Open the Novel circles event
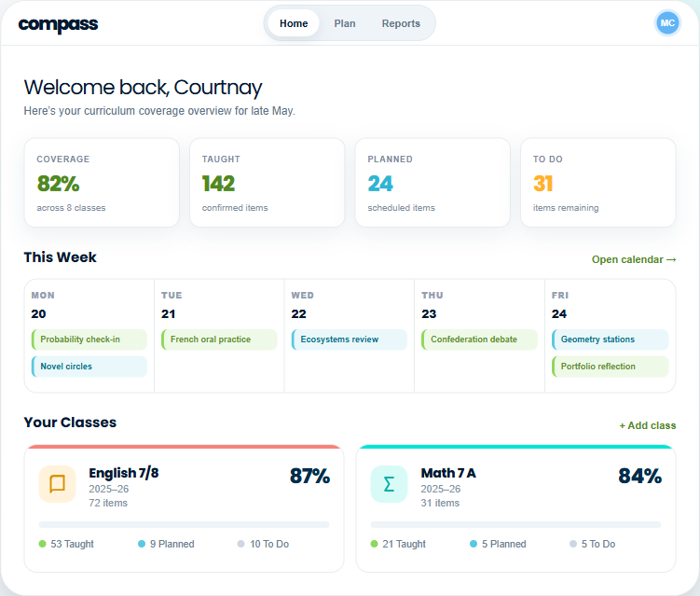700x596 pixels. coord(89,367)
